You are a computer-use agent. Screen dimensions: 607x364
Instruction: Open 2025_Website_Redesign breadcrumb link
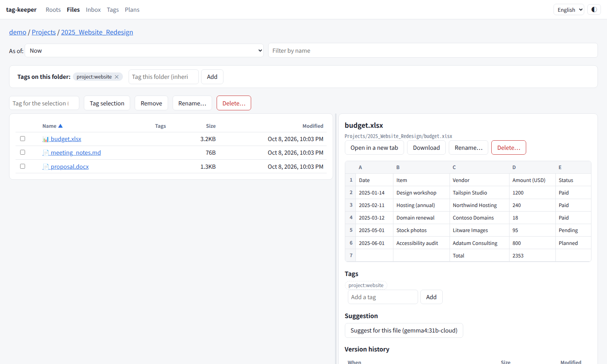pos(97,32)
